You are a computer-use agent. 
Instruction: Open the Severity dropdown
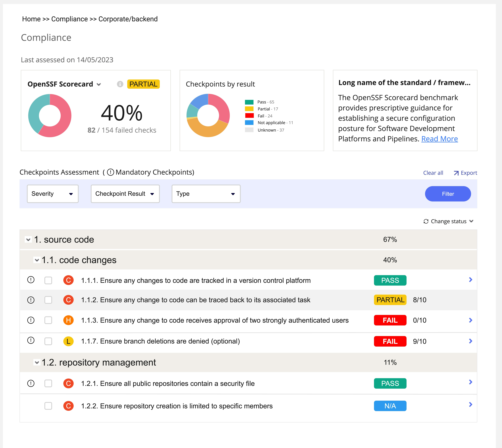tap(53, 194)
